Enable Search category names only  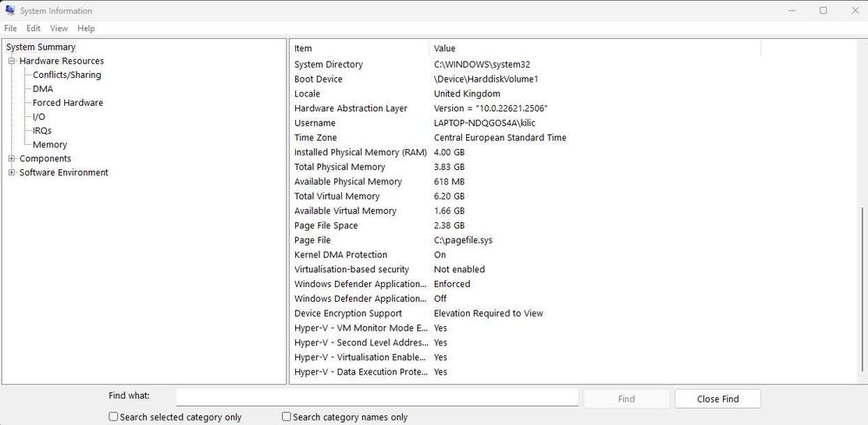tap(286, 416)
